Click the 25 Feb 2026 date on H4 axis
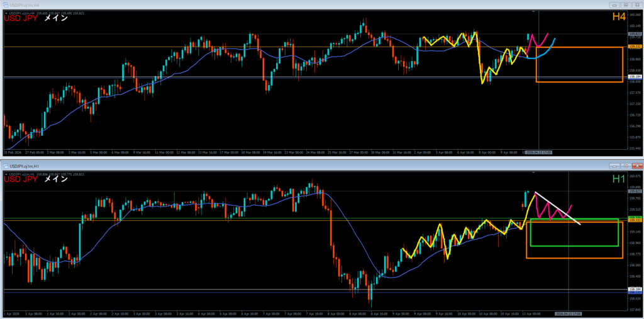The width and height of the screenshot is (644, 319). pos(11,152)
